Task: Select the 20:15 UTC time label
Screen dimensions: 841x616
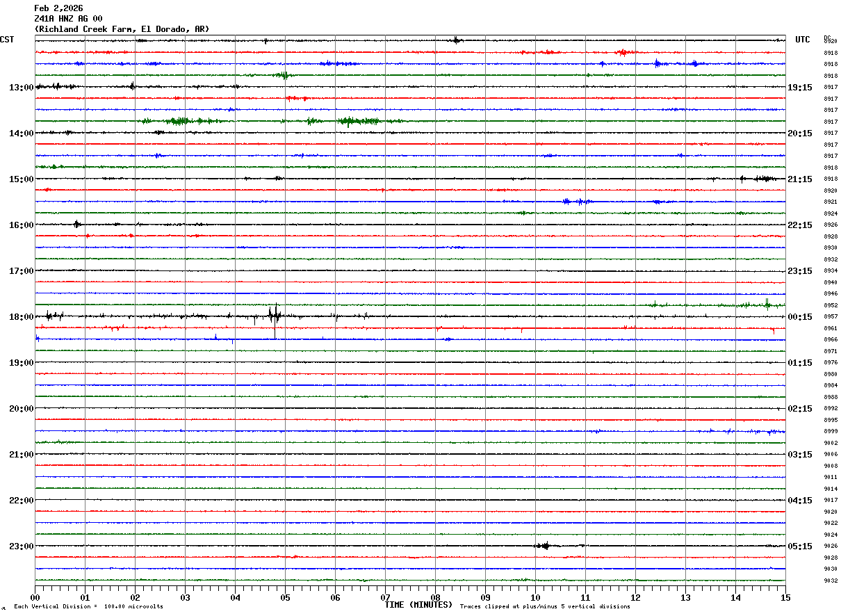Action: [x=800, y=133]
